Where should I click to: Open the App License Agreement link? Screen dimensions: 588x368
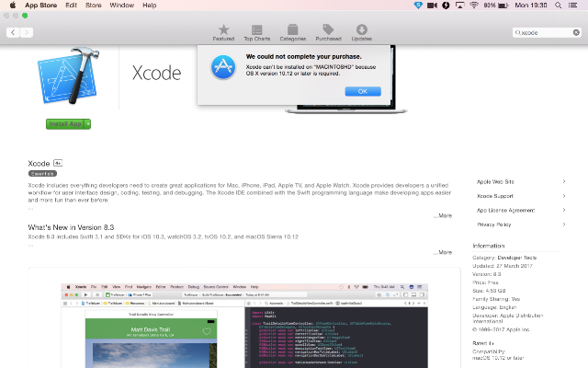click(505, 211)
